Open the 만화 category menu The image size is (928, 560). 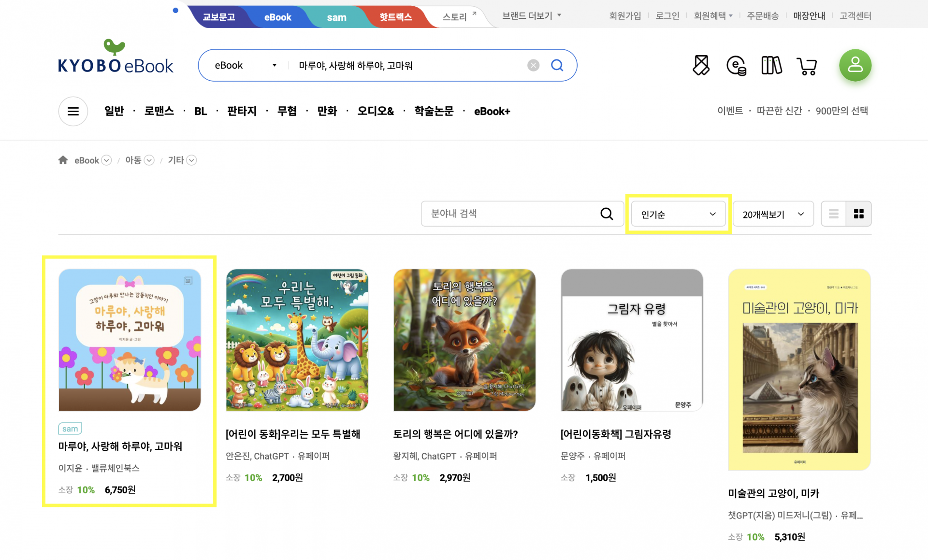(327, 111)
